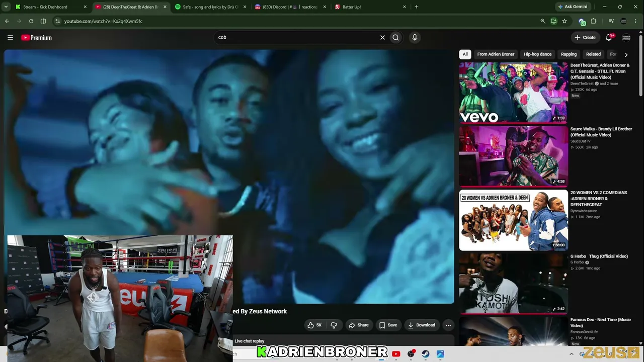Open the Extensions puzzle icon
The image size is (644, 362).
(594, 21)
